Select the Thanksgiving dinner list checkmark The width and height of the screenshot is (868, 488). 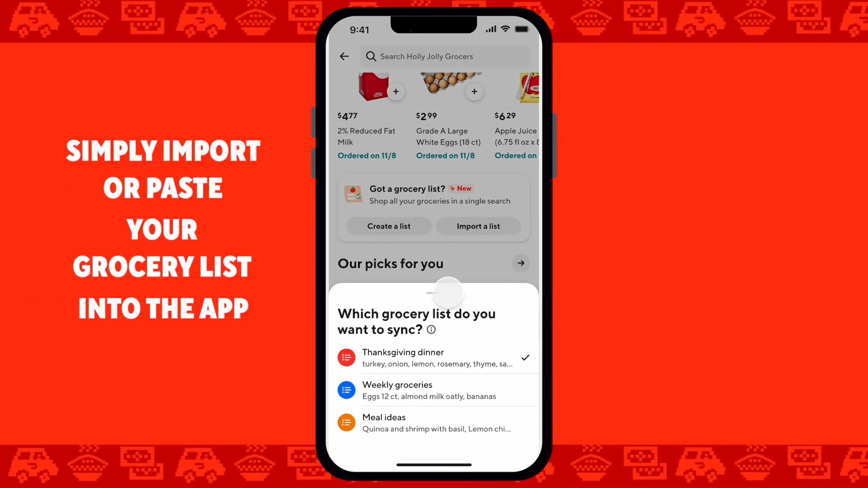click(x=525, y=357)
